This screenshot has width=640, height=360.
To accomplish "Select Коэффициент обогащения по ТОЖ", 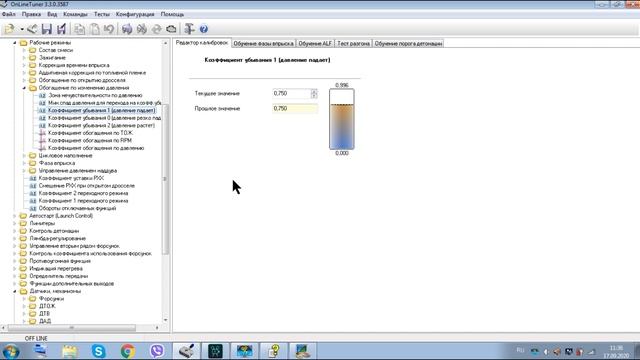I will click(x=90, y=133).
